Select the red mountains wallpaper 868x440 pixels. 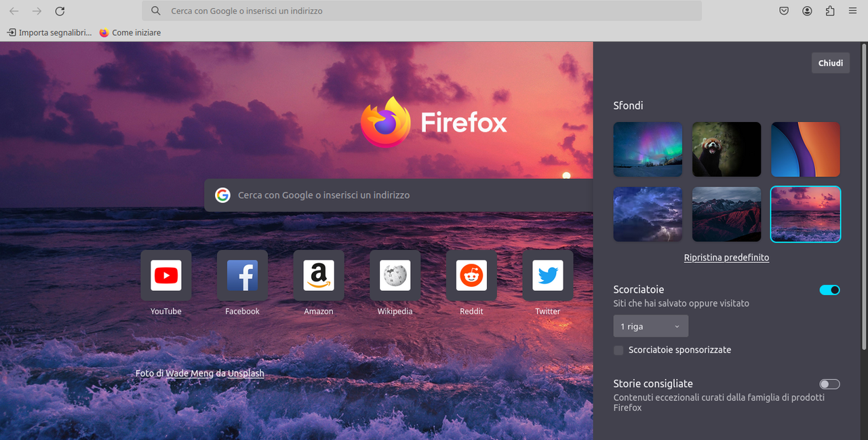(726, 214)
